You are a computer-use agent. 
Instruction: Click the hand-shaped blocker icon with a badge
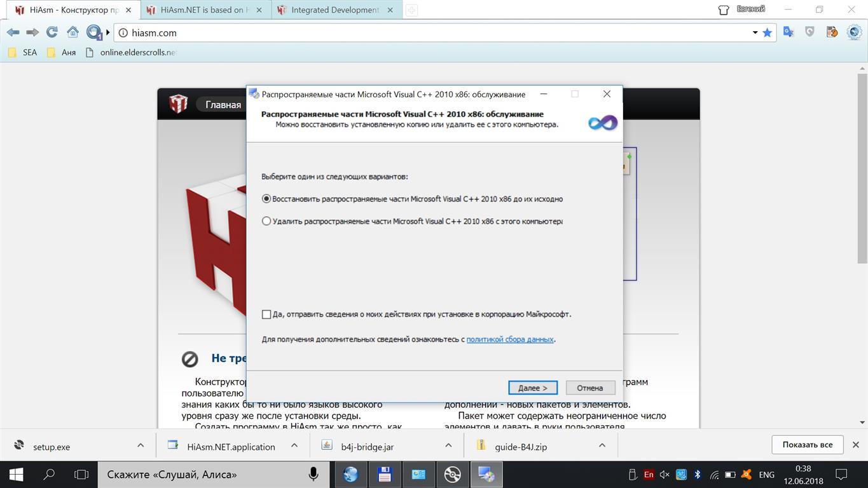(93, 32)
